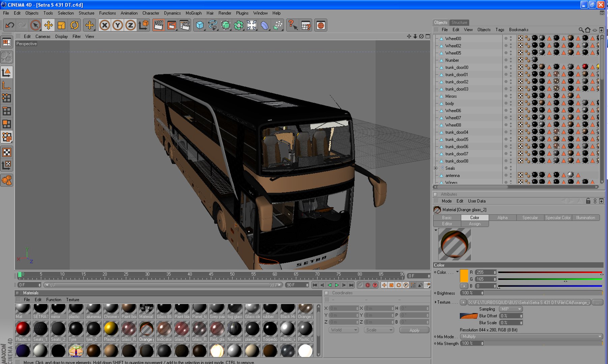Click the Render Active View clapper icon
This screenshot has width=608, height=364.
tap(158, 25)
